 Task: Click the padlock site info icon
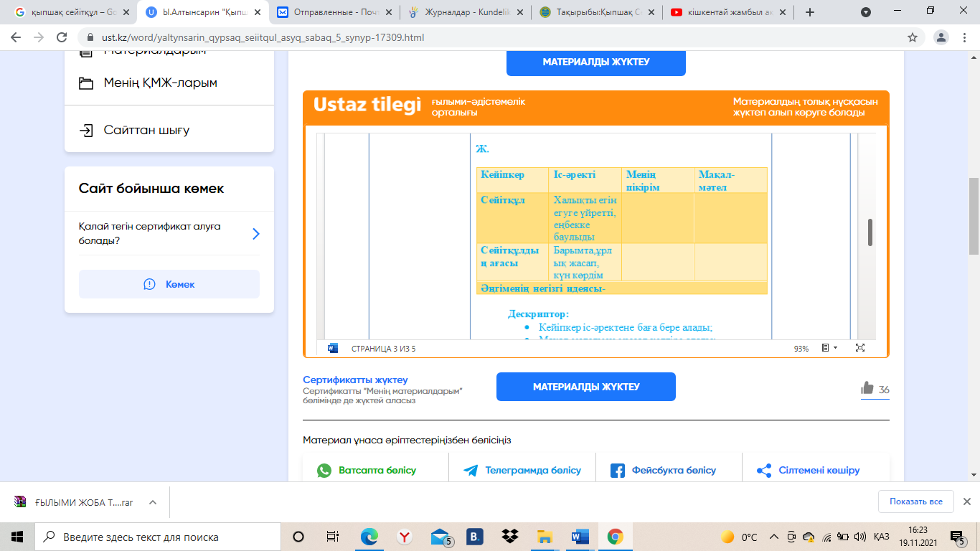click(90, 37)
